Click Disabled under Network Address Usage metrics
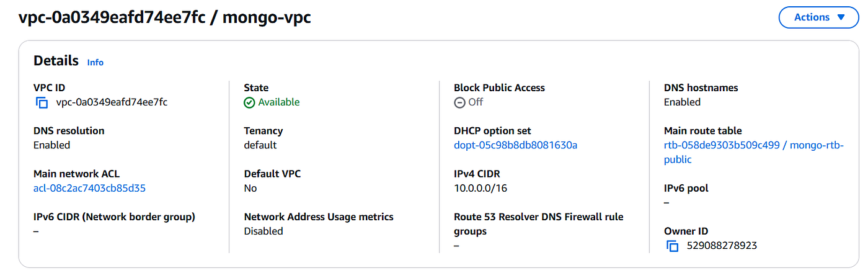The image size is (868, 273). [263, 231]
